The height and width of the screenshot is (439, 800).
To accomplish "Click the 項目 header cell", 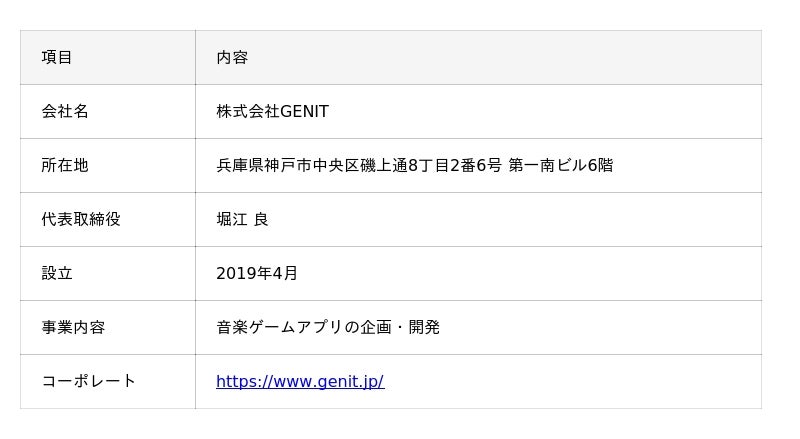I will click(x=57, y=57).
